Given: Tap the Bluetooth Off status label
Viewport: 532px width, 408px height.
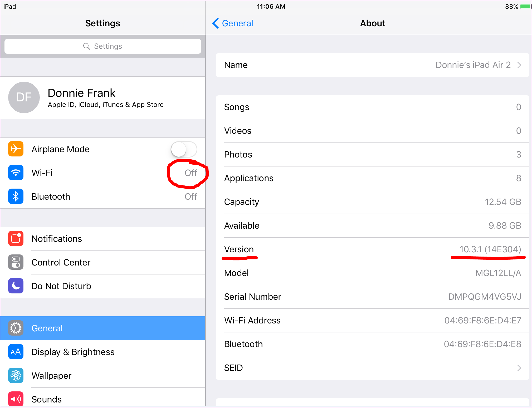Looking at the screenshot, I should (191, 196).
